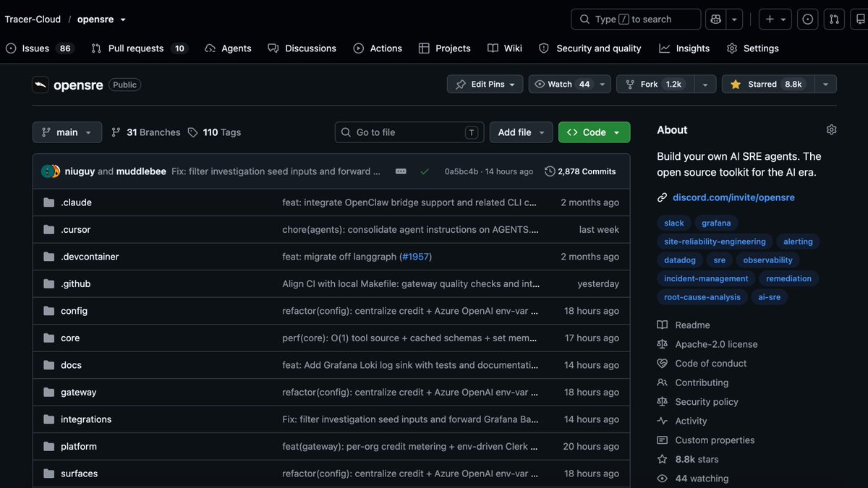Open the .devcontainer folder
Screen dimensions: 868x488
[90, 257]
